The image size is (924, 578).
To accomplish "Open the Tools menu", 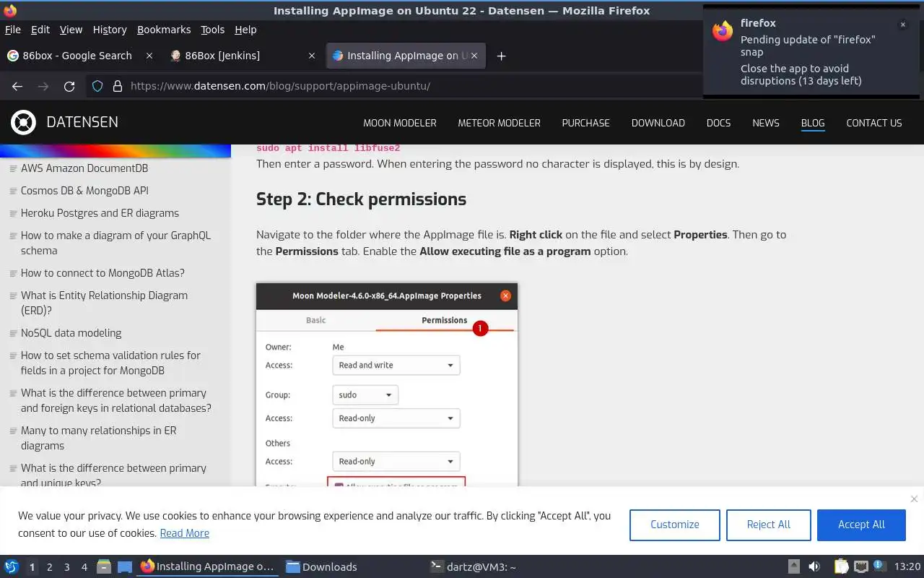I will [213, 30].
